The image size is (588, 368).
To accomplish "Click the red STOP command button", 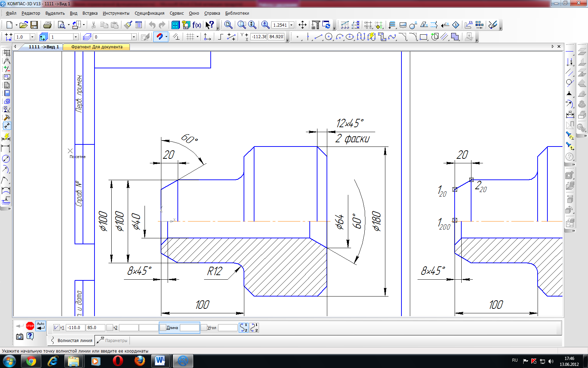I will pos(30,326).
